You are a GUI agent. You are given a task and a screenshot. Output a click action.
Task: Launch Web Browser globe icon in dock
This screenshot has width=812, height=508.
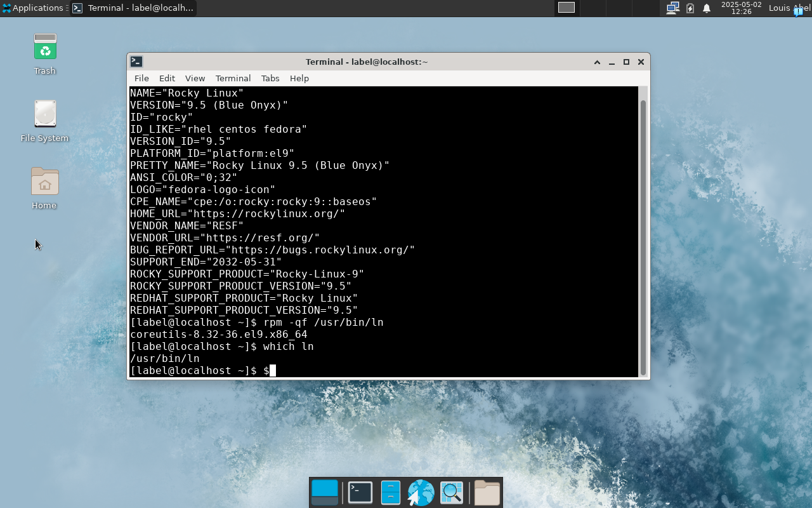[x=421, y=493]
